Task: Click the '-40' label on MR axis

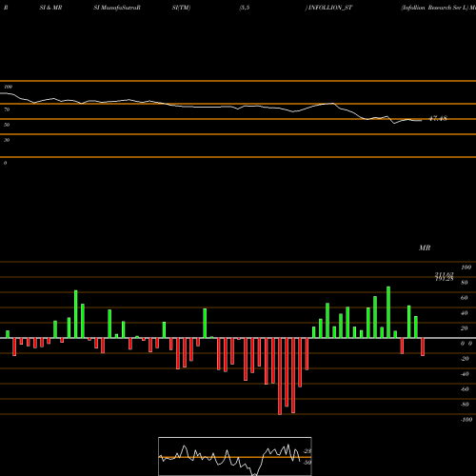Action: click(x=465, y=374)
